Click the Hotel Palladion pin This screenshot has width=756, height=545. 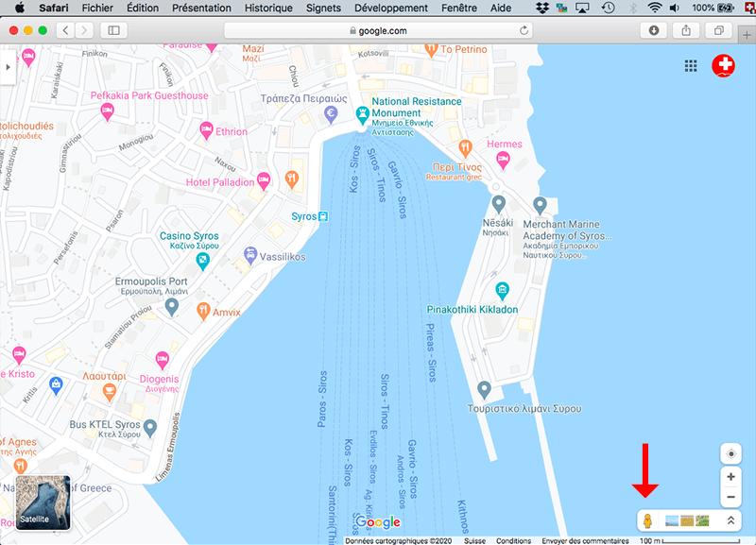point(264,180)
